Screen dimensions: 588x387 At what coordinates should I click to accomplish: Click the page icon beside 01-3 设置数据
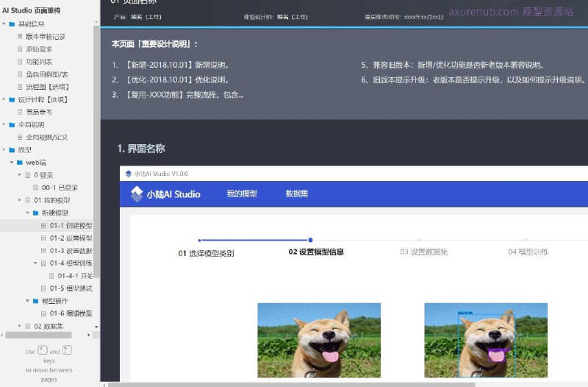(43, 250)
